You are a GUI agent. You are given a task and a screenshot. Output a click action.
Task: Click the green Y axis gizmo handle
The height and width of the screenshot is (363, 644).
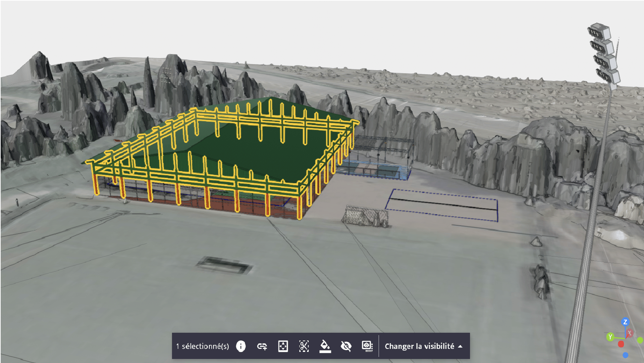610,337
